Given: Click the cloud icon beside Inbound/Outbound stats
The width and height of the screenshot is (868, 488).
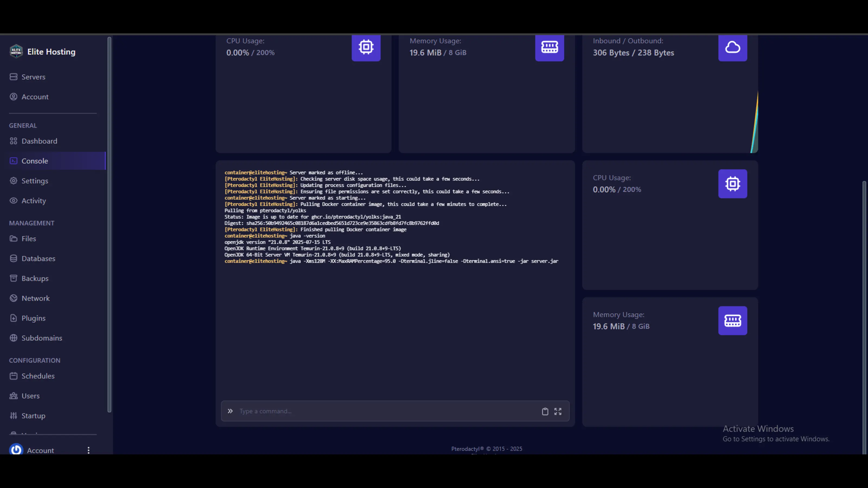Looking at the screenshot, I should [x=733, y=48].
